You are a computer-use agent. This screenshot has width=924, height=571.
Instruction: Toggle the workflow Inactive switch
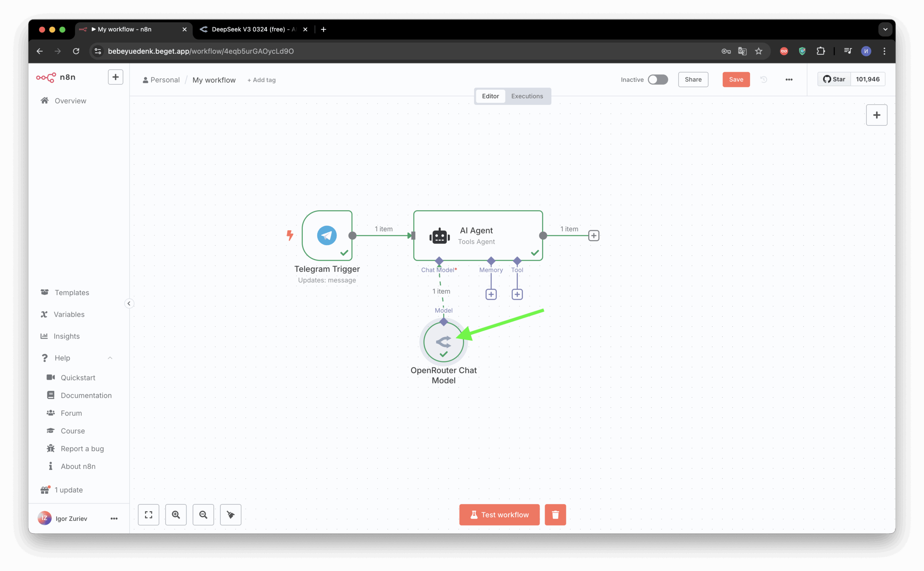pos(658,80)
